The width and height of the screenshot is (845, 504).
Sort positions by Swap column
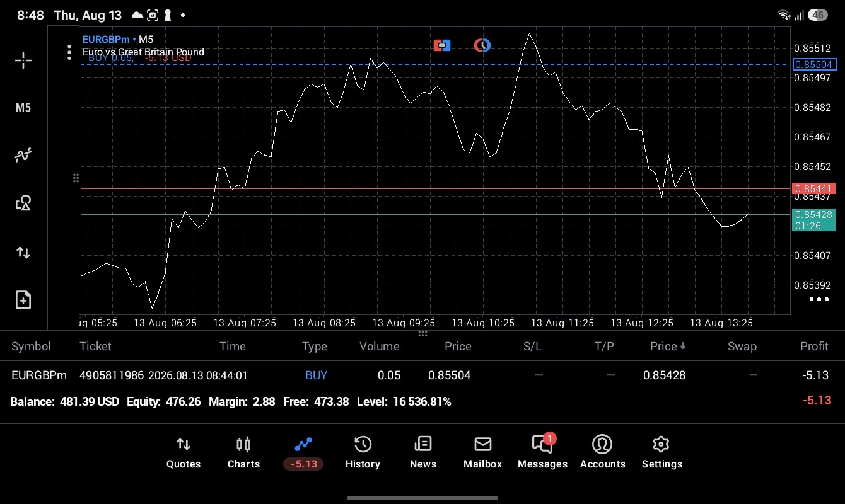pos(742,346)
